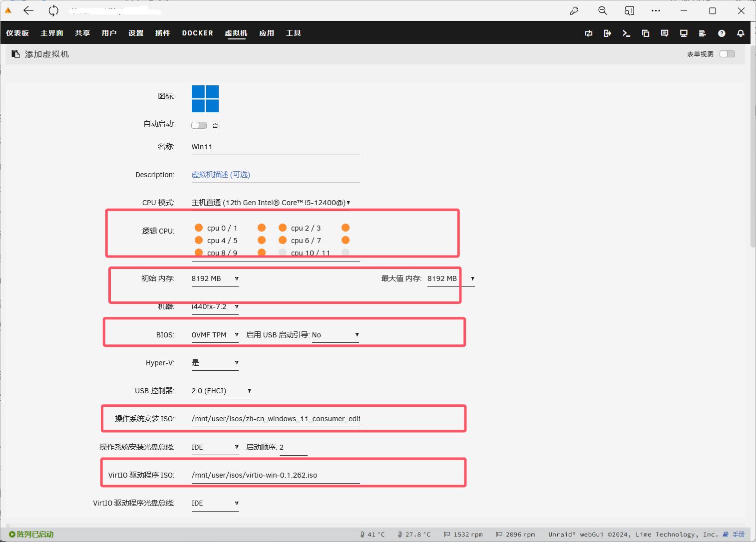This screenshot has height=542, width=756.
Task: Open the terminal icon in the header
Action: tap(626, 33)
